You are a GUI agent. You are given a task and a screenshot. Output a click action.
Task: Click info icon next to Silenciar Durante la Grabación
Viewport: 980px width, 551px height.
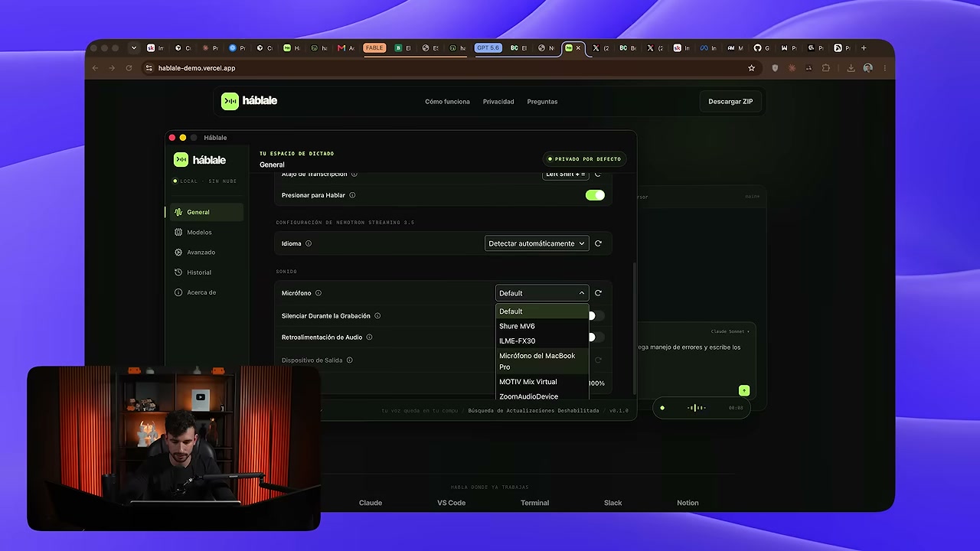pos(377,316)
